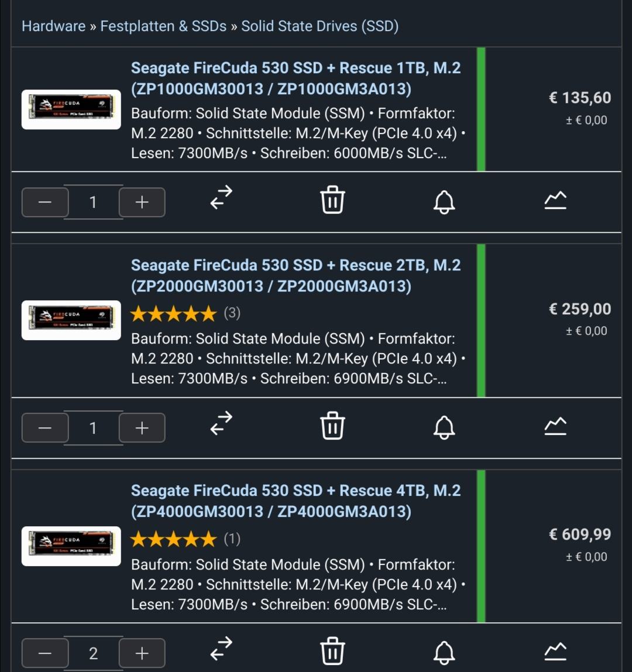Open Solid State Drives (SSD) breadcrumb
632x672 pixels.
tap(320, 26)
